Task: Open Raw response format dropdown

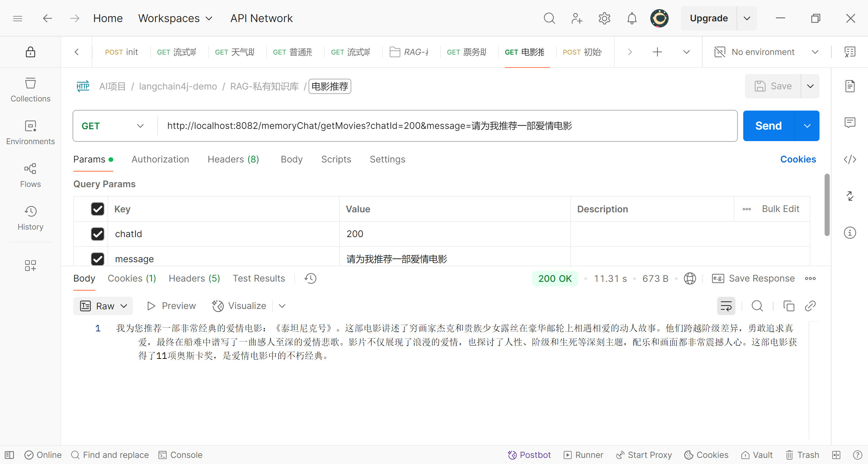Action: point(103,306)
